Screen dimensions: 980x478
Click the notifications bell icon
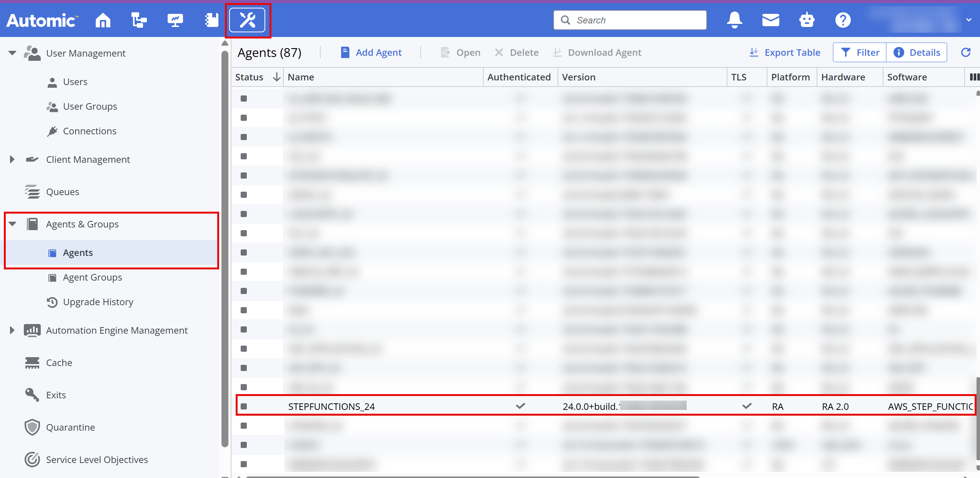click(x=734, y=20)
